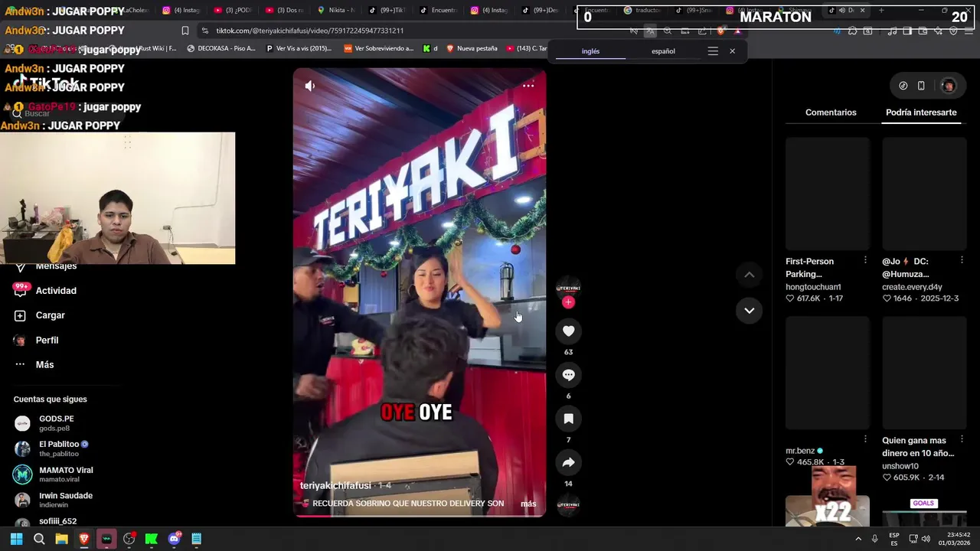Image resolution: width=980 pixels, height=551 pixels.
Task: Open the sound disc icon below share
Action: pos(568,505)
